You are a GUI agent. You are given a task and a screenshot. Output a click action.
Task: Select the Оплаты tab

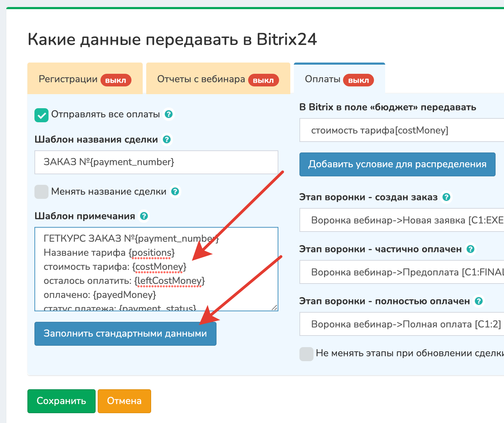click(x=340, y=79)
